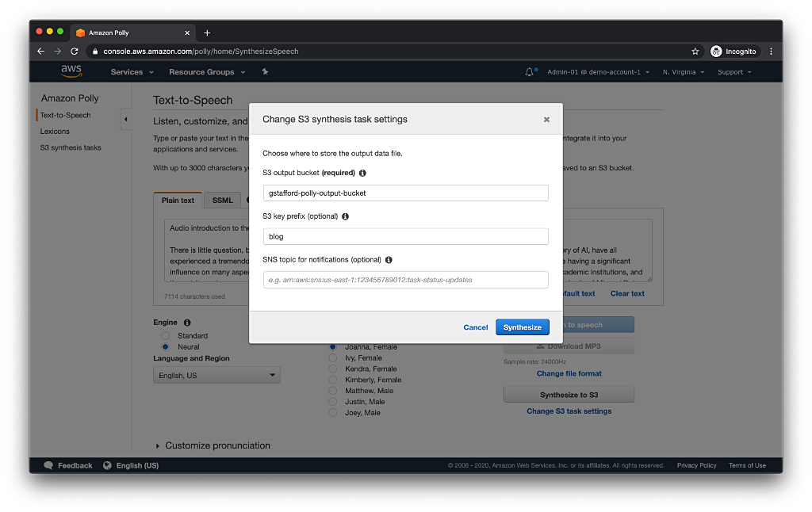Click the Change file format link
812x512 pixels.
[569, 373]
